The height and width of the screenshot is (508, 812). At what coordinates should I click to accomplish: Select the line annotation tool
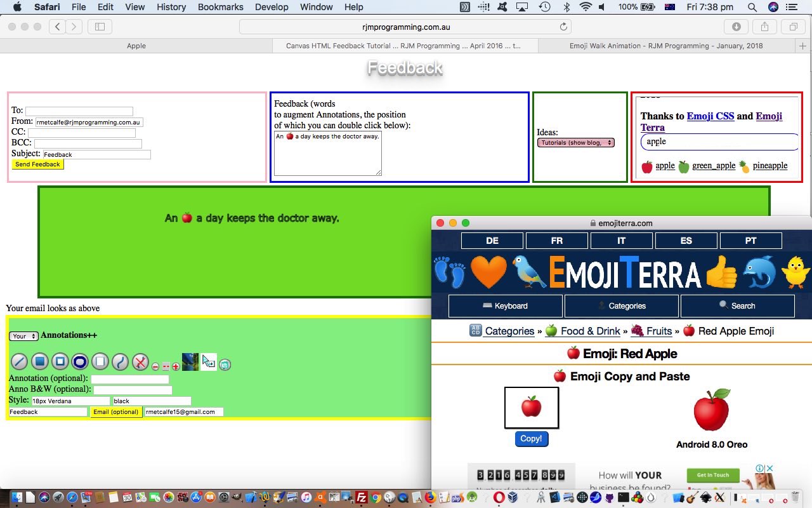[x=20, y=362]
